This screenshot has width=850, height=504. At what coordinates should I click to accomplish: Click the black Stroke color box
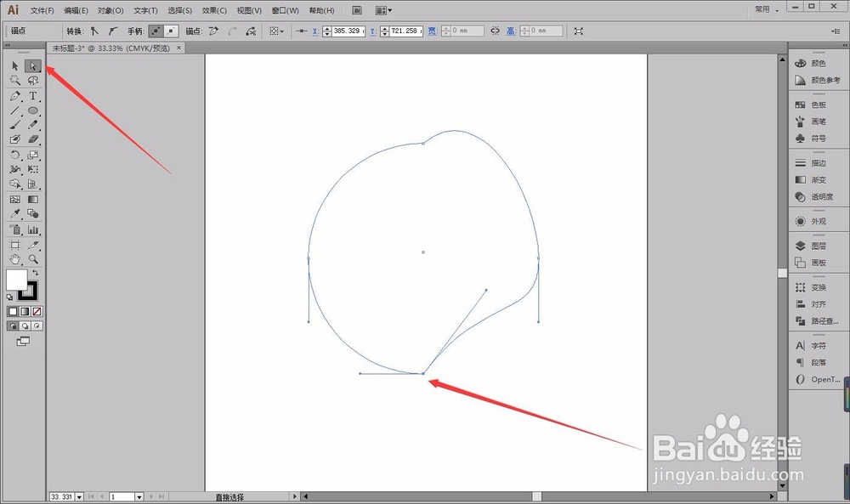pyautogui.click(x=29, y=292)
